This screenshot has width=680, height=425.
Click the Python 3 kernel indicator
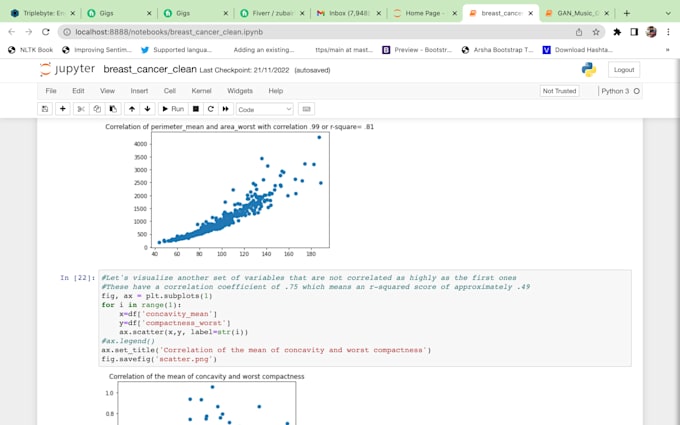coord(615,91)
